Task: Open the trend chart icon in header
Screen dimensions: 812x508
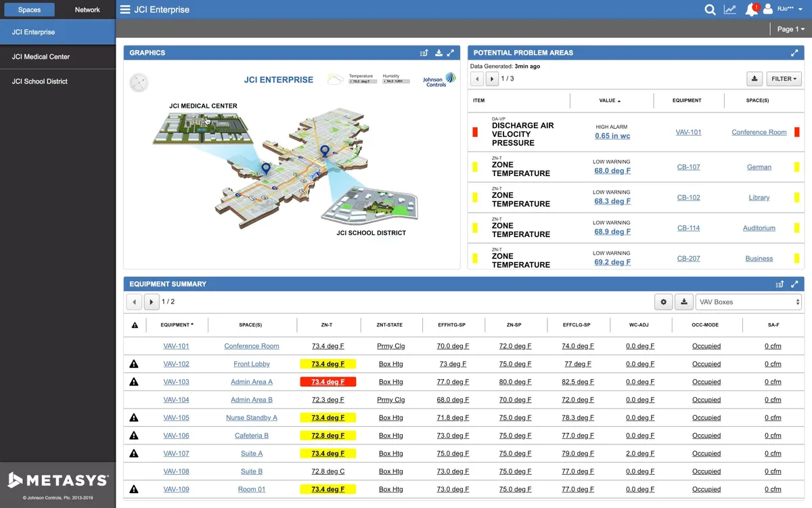Action: [729, 9]
